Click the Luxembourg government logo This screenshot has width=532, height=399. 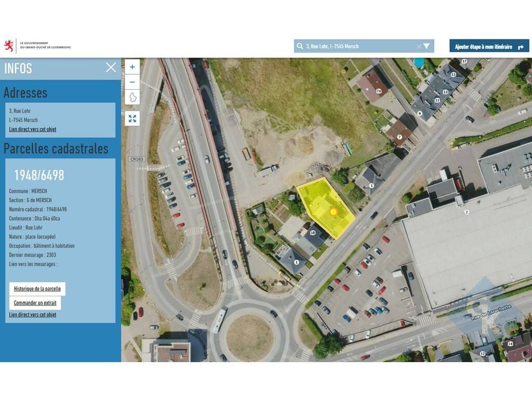click(37, 46)
